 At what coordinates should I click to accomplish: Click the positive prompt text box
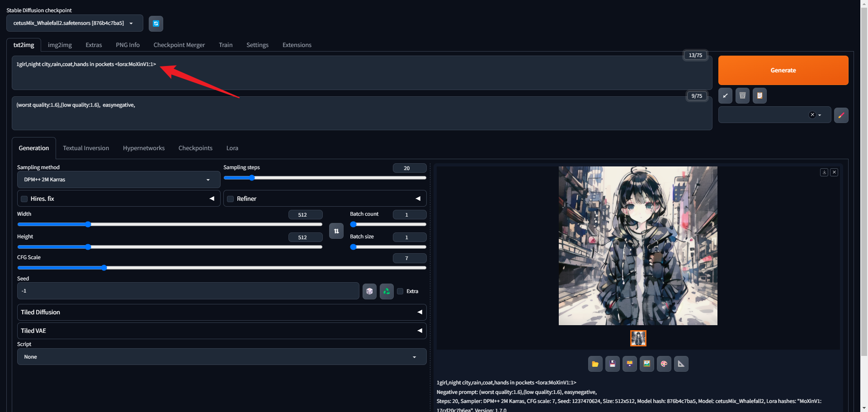click(x=362, y=72)
